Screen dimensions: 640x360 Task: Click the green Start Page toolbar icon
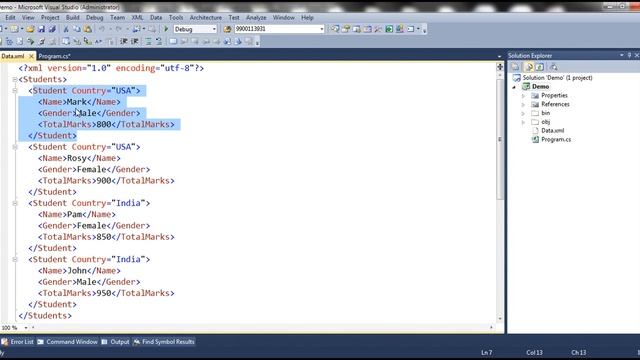pos(389,29)
